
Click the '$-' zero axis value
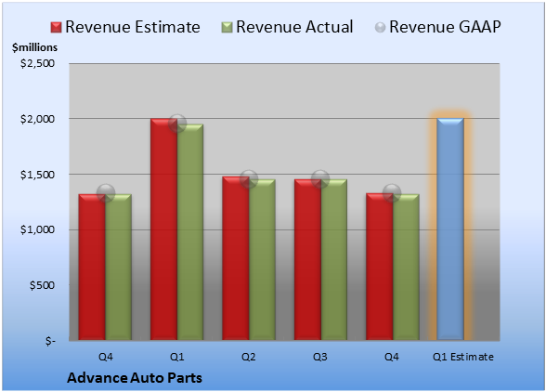click(50, 341)
